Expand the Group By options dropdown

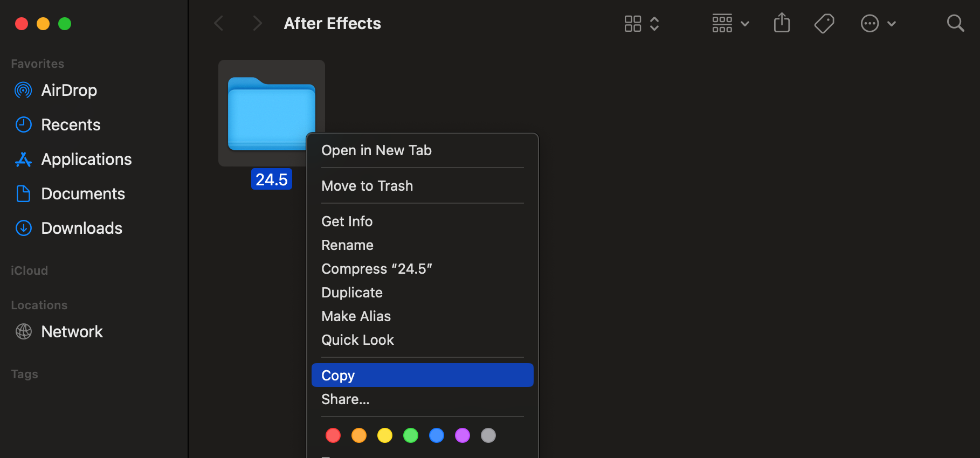pos(730,23)
